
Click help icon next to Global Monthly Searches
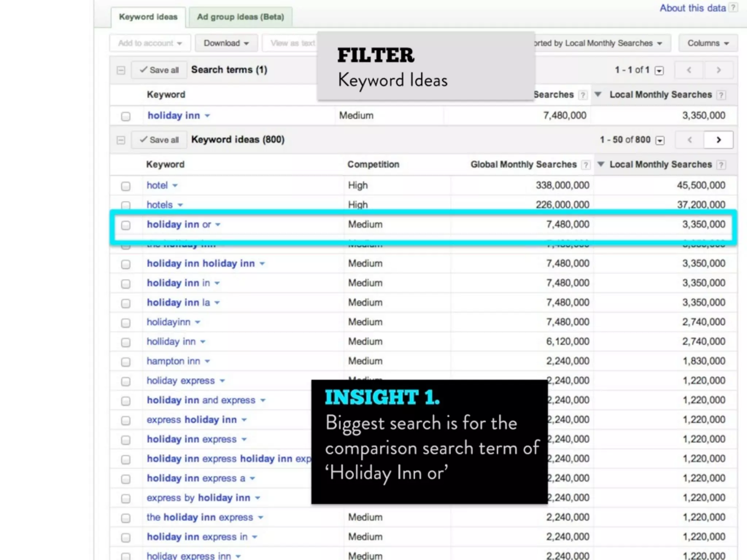pyautogui.click(x=585, y=165)
